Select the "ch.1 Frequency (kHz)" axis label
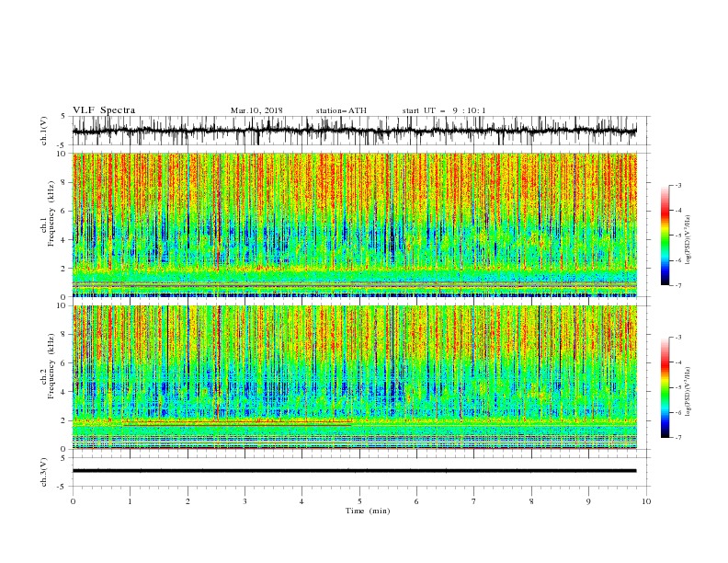The height and width of the screenshot is (563, 728). coord(48,213)
